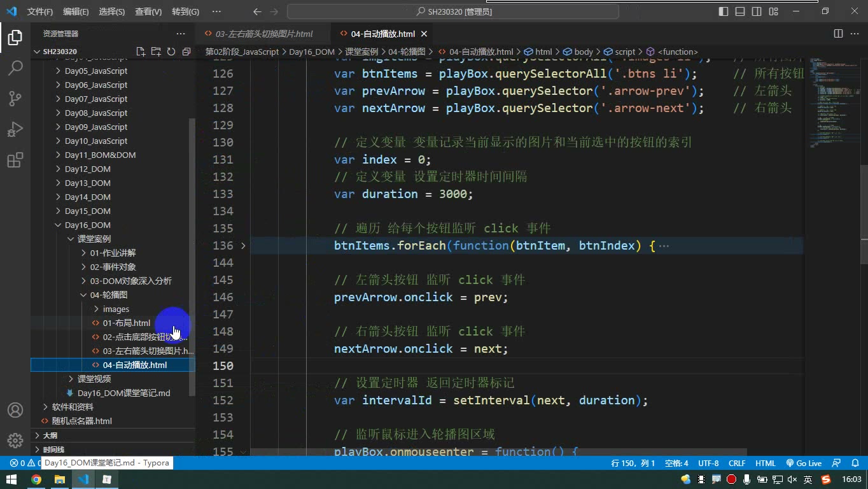Image resolution: width=868 pixels, height=489 pixels.
Task: Open the Extensions view
Action: pyautogui.click(x=15, y=160)
